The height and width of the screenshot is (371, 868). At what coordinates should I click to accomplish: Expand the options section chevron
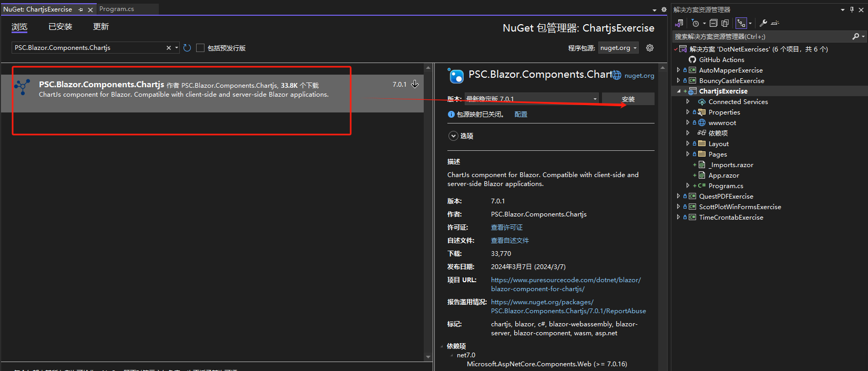point(453,136)
